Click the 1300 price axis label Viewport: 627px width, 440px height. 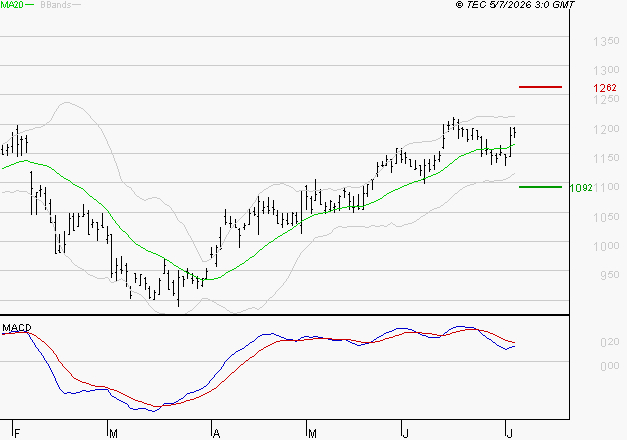(x=606, y=70)
